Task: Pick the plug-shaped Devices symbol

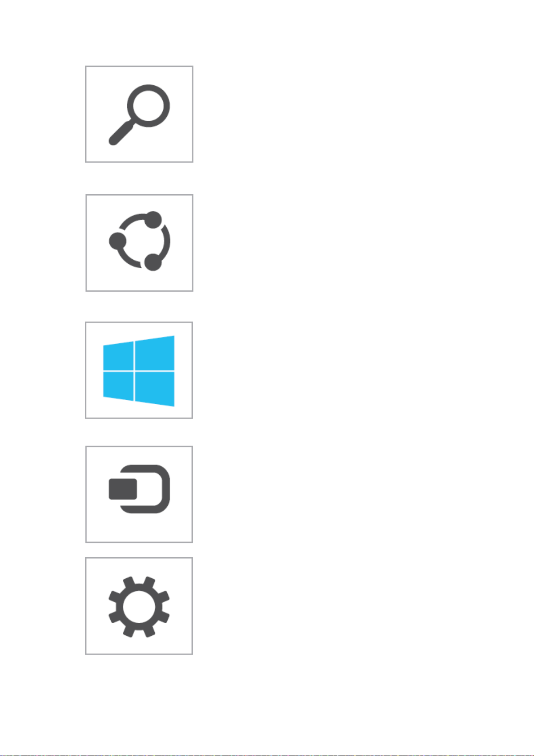Action: pos(139,494)
